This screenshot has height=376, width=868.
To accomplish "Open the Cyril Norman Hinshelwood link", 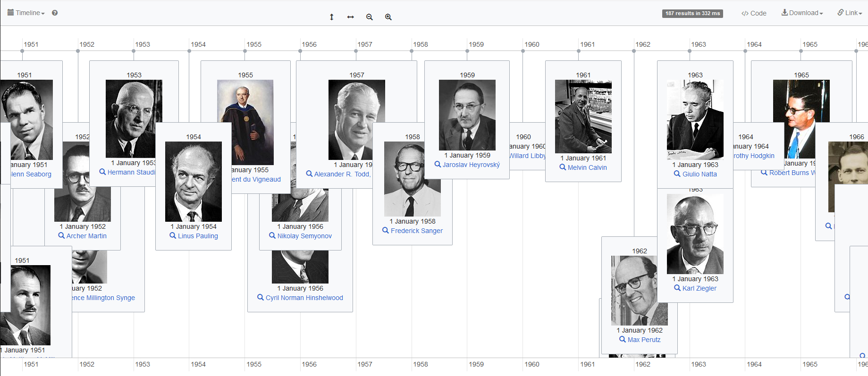I will click(x=304, y=298).
